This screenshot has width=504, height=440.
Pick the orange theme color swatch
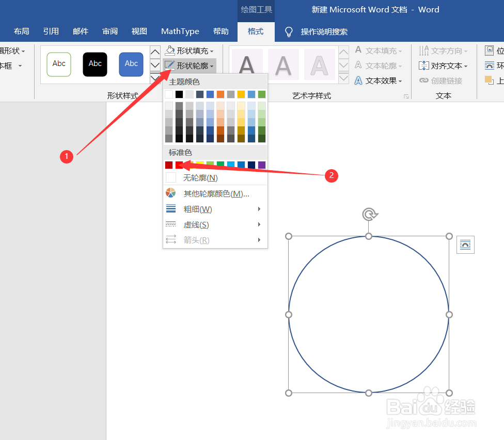(x=220, y=94)
